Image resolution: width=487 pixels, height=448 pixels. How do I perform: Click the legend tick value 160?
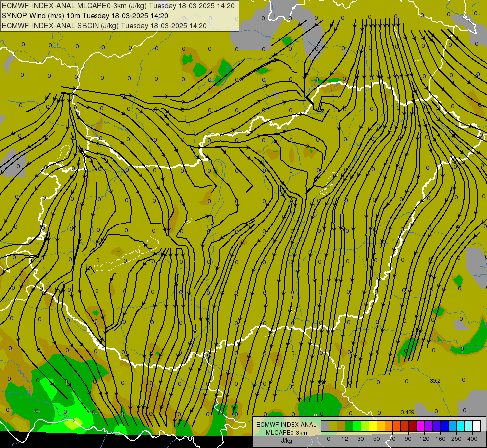(440, 439)
